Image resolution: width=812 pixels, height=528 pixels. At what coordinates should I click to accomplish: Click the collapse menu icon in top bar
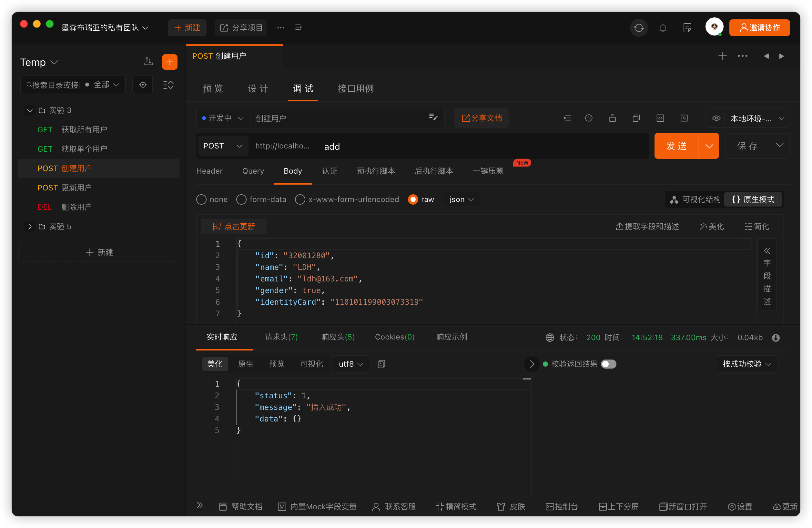click(298, 27)
